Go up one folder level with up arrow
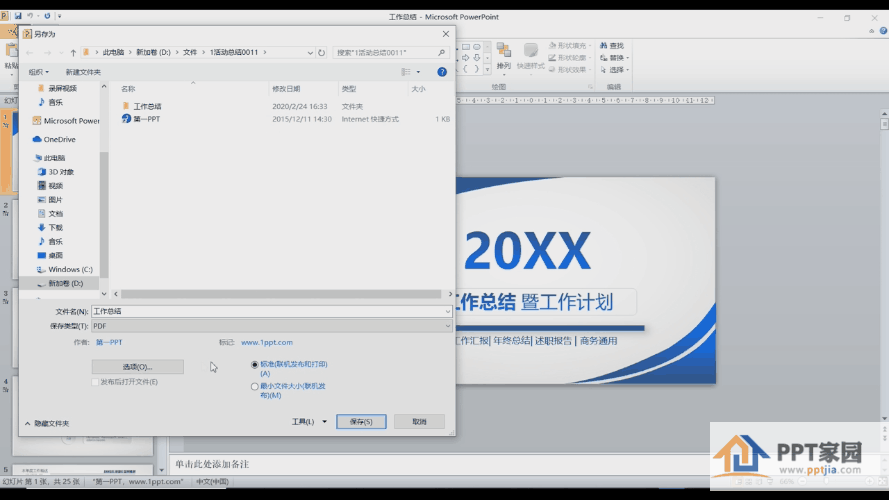The width and height of the screenshot is (889, 500). point(73,53)
